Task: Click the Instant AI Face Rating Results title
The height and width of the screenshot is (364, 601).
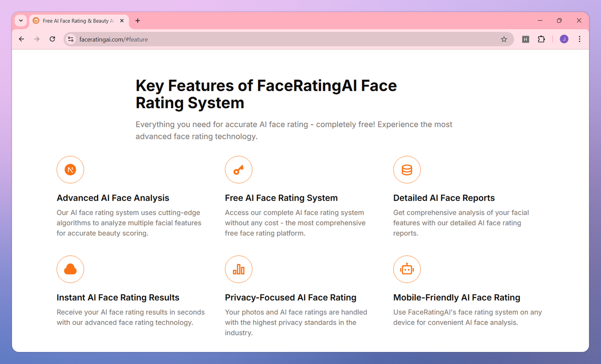Action: click(118, 297)
